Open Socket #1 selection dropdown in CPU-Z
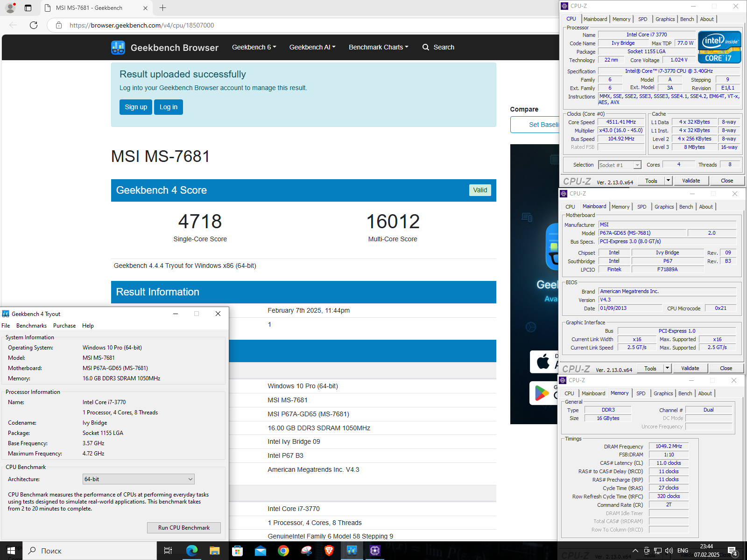 [x=620, y=165]
